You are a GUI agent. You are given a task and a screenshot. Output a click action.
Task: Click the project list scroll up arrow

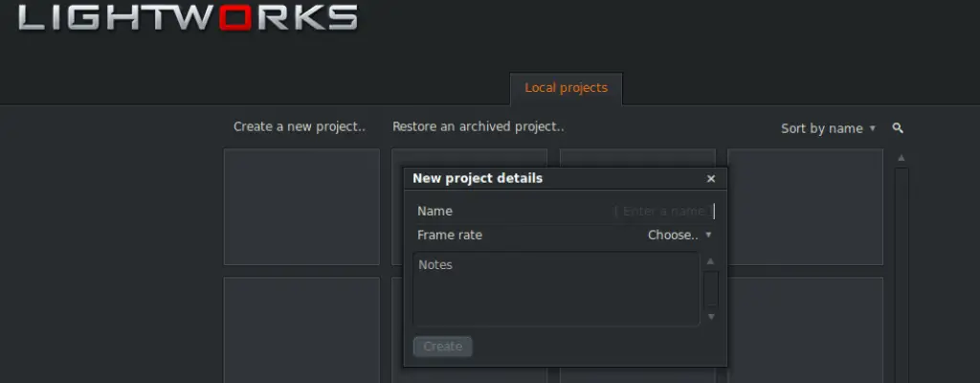pyautogui.click(x=901, y=158)
